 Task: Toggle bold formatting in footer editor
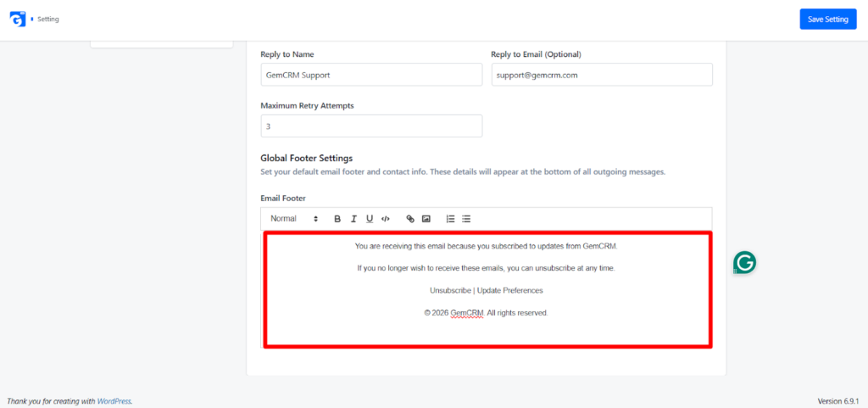(x=337, y=219)
